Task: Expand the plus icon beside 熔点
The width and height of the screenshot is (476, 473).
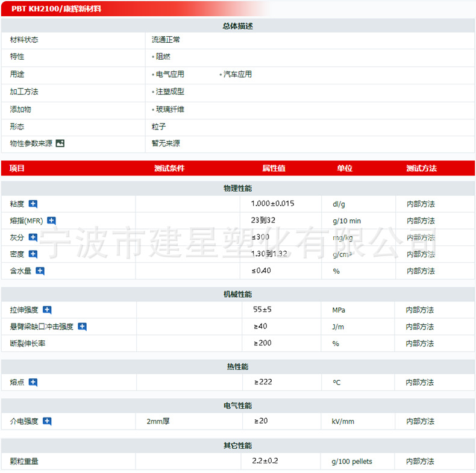Action: 33,382
